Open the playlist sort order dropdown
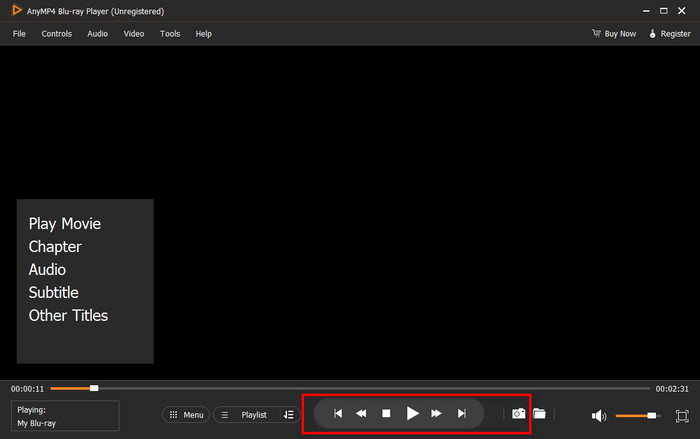Screen dimensions: 700x439 pos(289,415)
